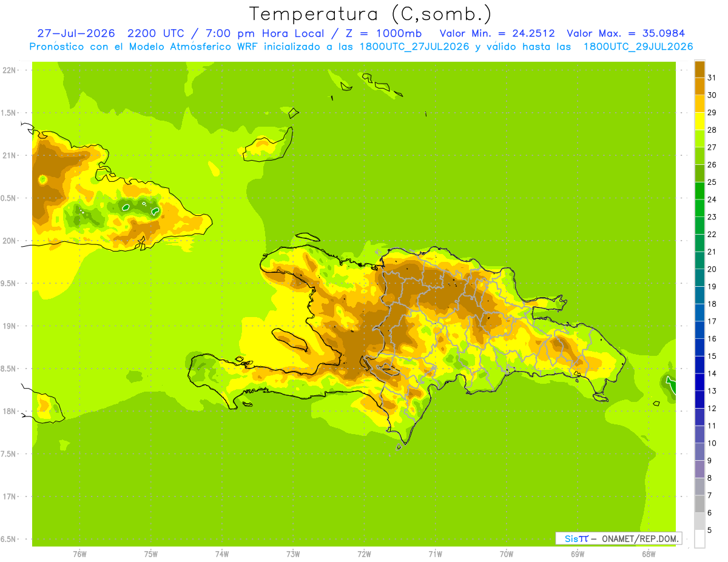
Task: Click the legend value "31"
Action: tap(712, 78)
